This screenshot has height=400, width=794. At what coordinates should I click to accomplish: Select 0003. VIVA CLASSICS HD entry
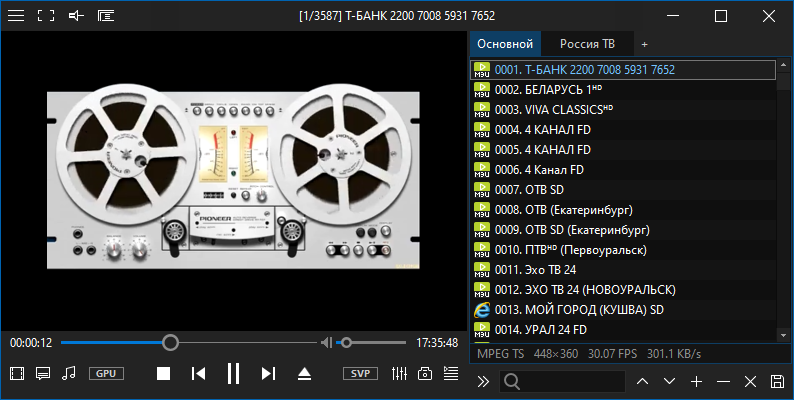(x=623, y=110)
